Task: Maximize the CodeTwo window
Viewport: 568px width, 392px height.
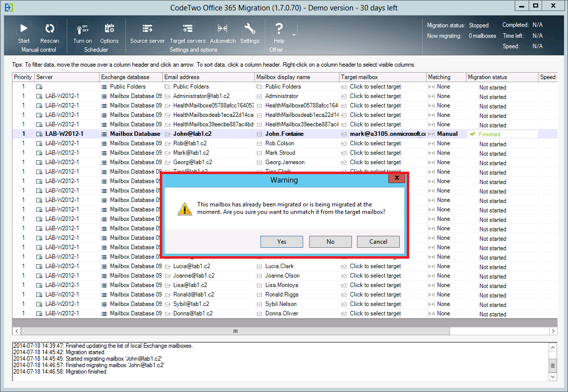Action: [x=536, y=6]
